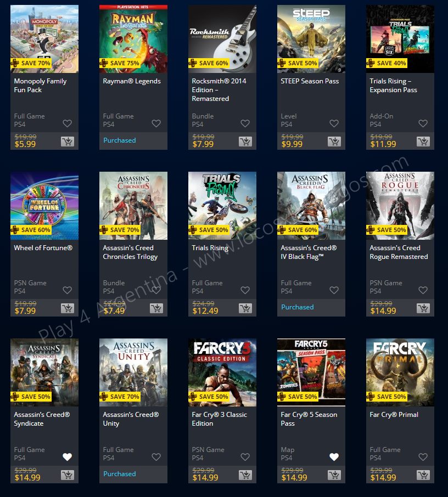This screenshot has height=497, width=448.
Task: Add Monopoly Family Fun Pack to cart
Action: click(68, 142)
